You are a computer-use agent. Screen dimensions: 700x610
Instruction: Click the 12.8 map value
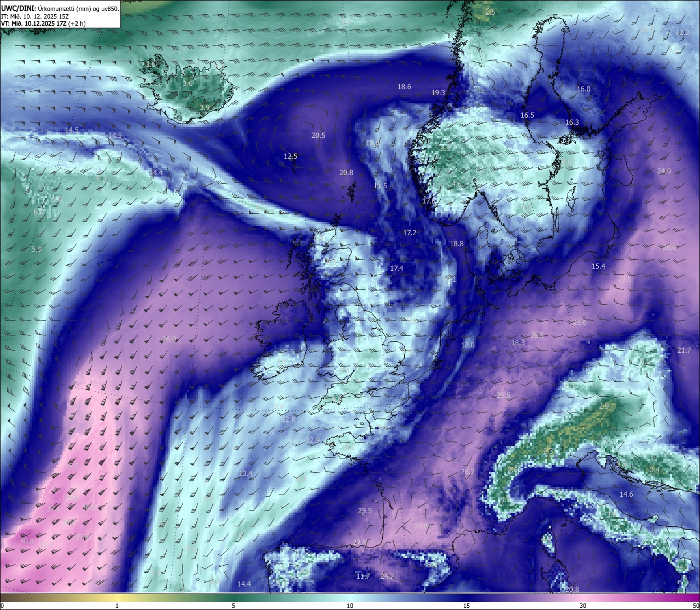(288, 419)
